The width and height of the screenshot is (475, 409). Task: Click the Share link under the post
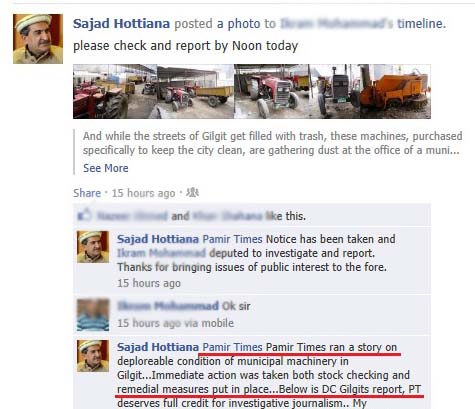click(x=87, y=193)
